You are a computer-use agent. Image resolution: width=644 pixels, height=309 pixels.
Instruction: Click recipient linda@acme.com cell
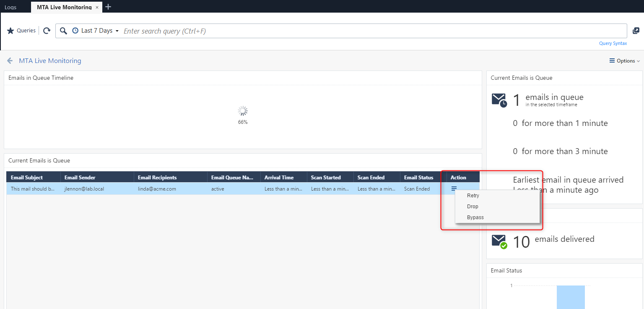(171, 189)
